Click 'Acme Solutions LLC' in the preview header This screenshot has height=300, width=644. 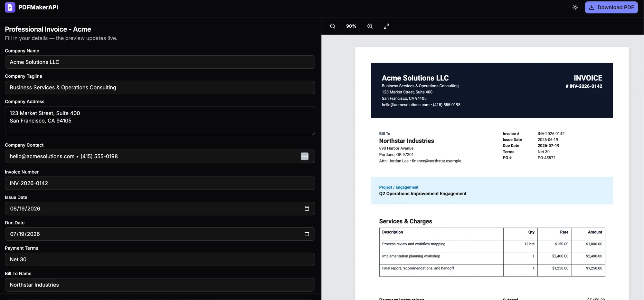pos(415,78)
